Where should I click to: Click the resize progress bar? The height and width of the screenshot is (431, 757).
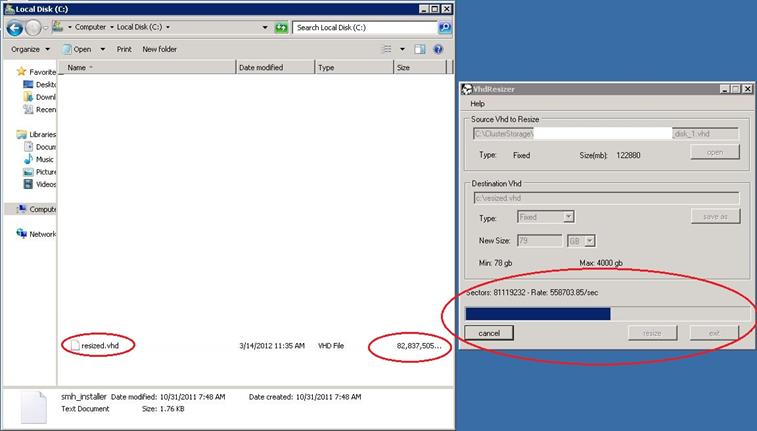606,313
